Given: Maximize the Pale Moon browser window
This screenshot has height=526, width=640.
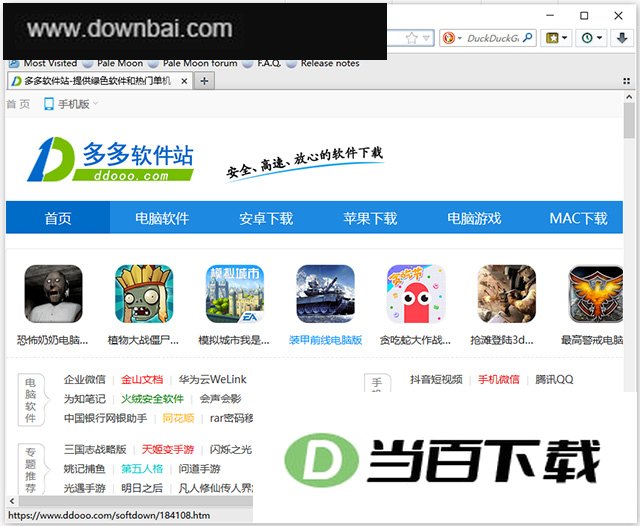Looking at the screenshot, I should [x=584, y=16].
